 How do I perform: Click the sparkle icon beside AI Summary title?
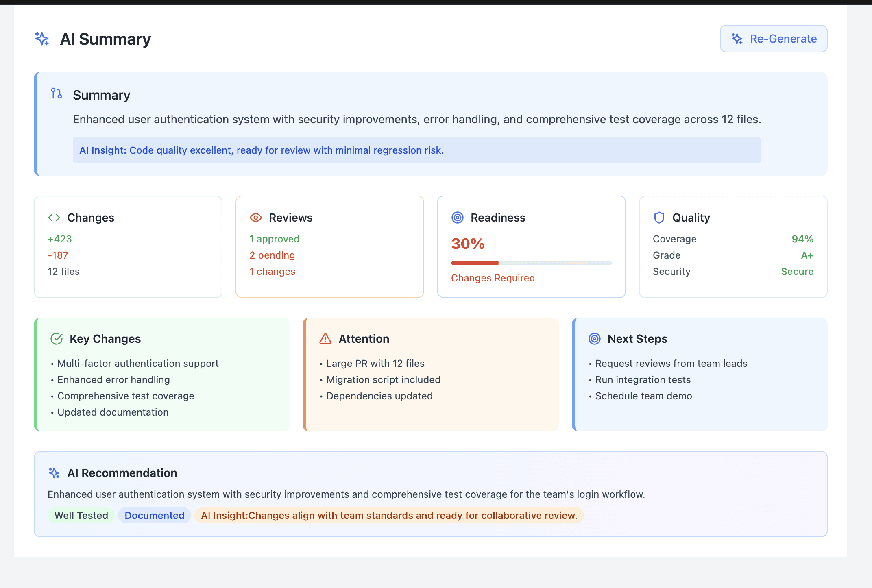click(42, 39)
